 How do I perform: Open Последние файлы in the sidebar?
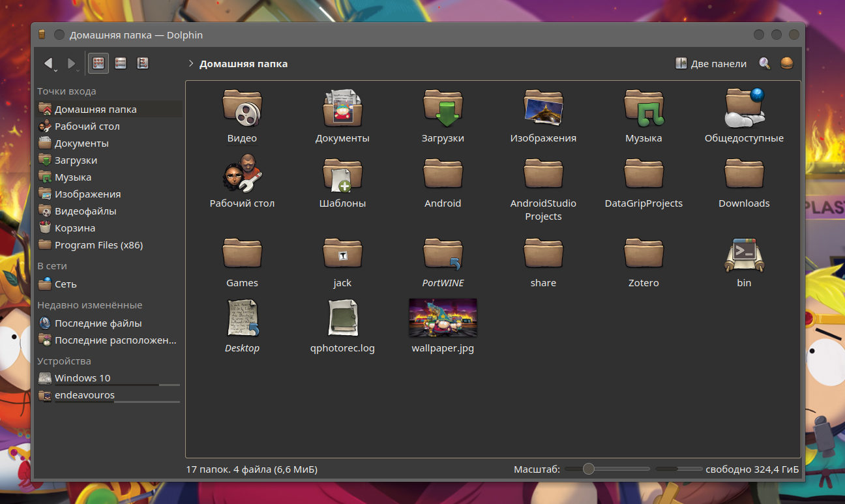click(110, 323)
